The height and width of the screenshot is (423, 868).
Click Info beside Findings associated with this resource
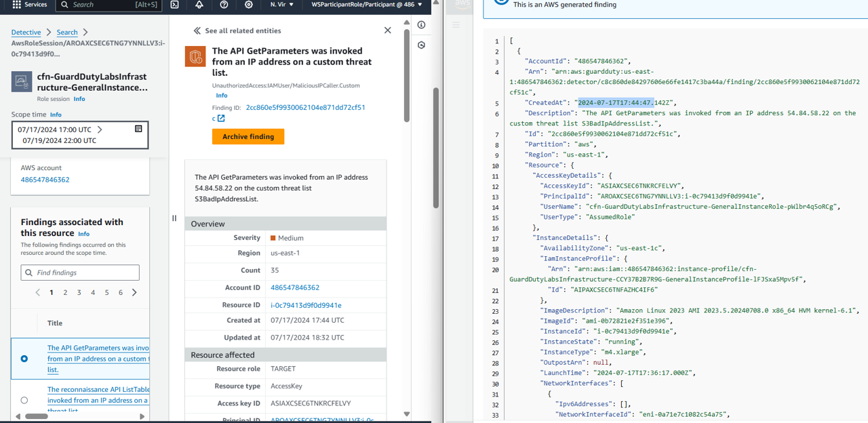[x=83, y=234]
